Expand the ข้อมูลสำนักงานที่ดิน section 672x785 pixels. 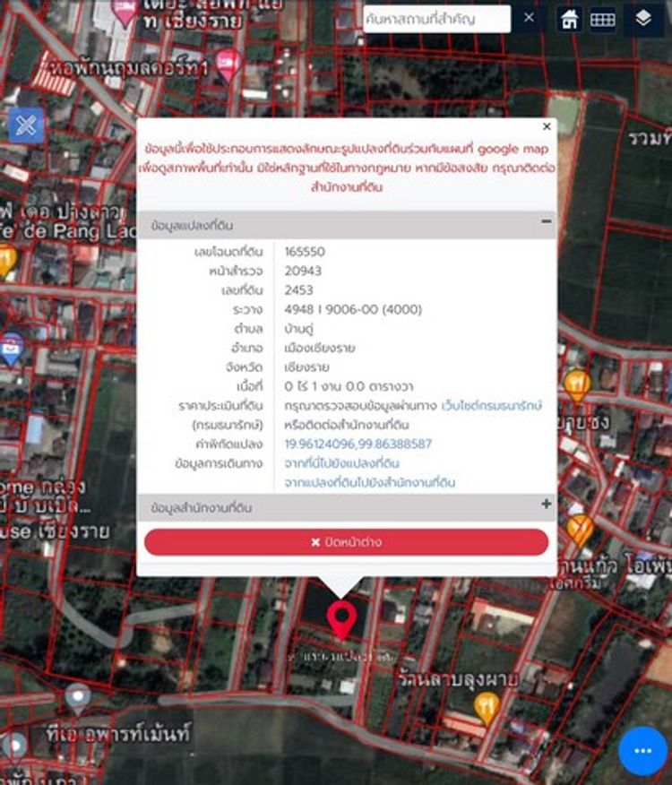(x=546, y=505)
